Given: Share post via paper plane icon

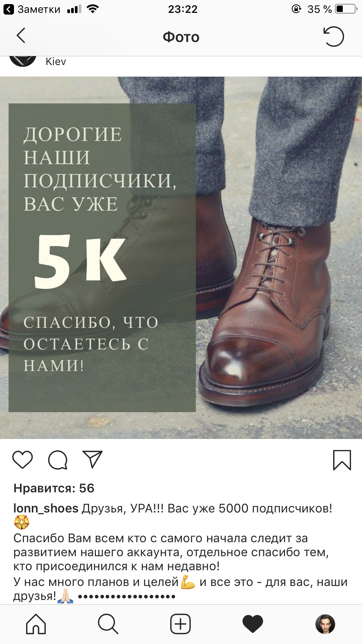Looking at the screenshot, I should (92, 459).
